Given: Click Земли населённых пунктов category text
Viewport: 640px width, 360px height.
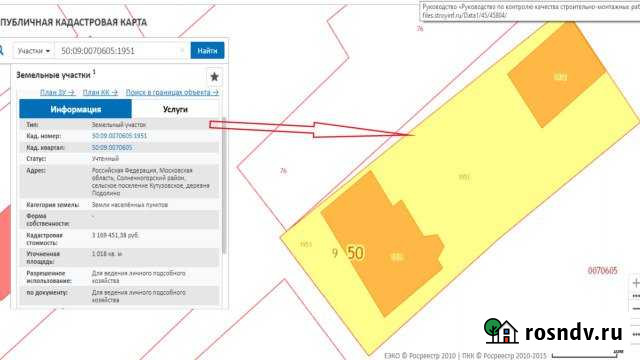Looking at the screenshot, I should [130, 205].
